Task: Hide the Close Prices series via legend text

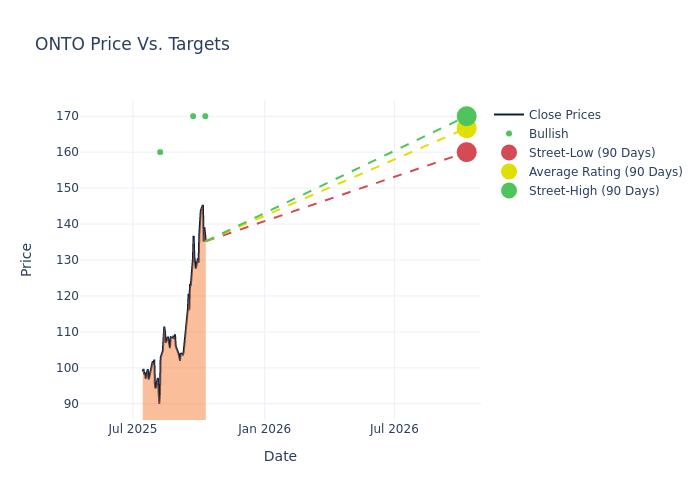Action: (x=565, y=115)
